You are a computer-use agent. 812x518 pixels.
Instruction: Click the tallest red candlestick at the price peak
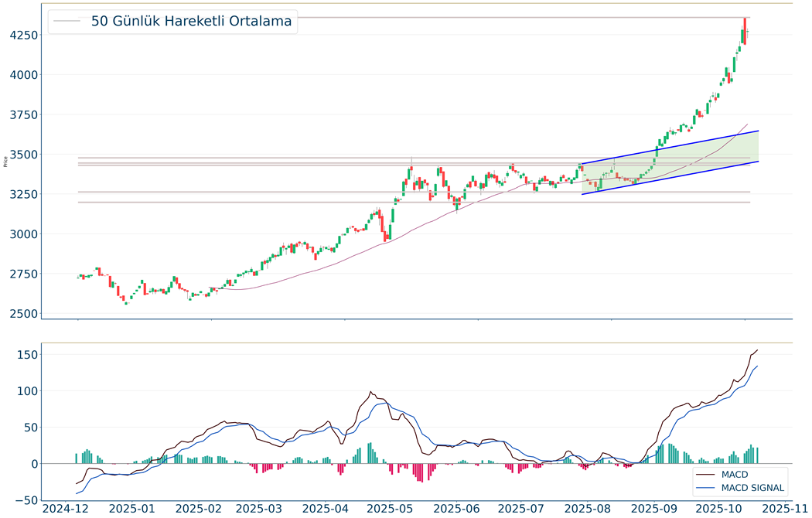click(744, 31)
